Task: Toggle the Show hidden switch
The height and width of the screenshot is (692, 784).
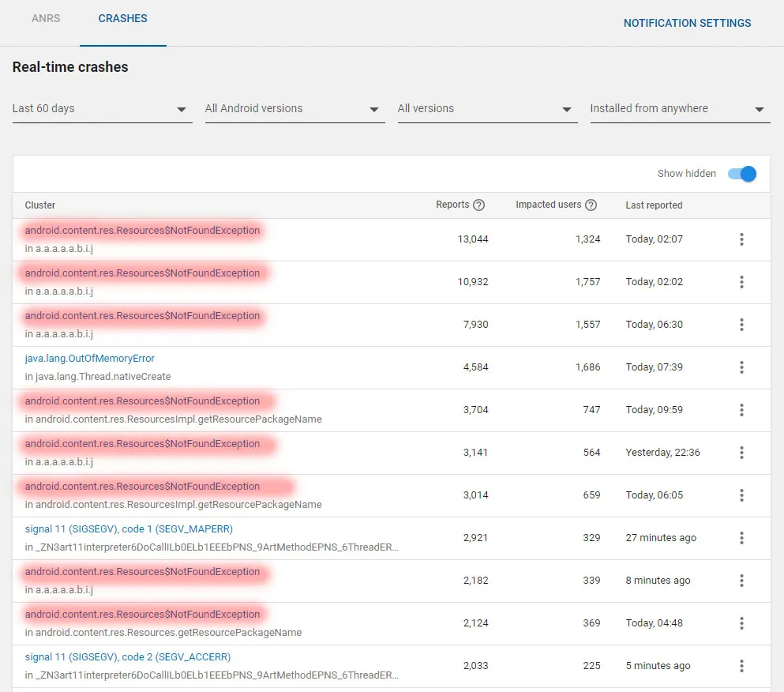Action: tap(742, 174)
